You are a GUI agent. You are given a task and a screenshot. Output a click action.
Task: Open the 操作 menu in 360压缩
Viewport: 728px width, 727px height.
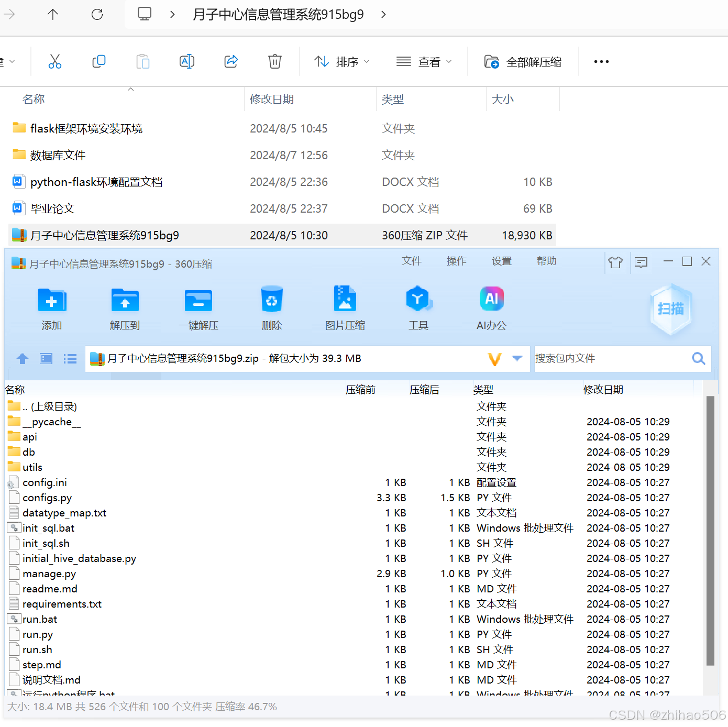[x=457, y=261]
